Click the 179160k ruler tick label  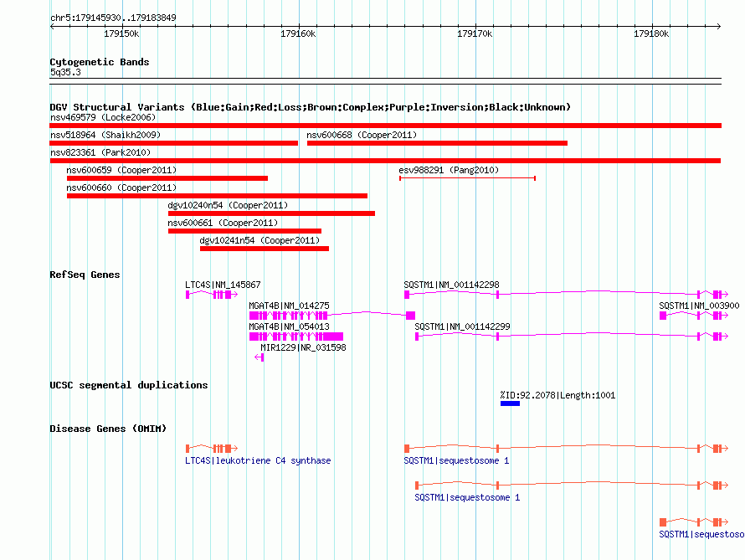click(x=298, y=33)
